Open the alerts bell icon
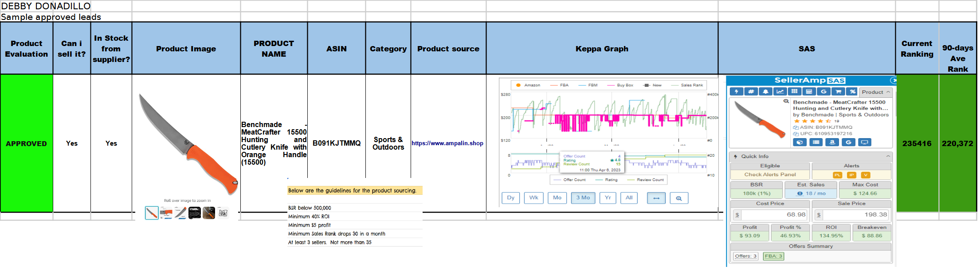Image resolution: width=980 pixels, height=278 pixels. click(765, 92)
